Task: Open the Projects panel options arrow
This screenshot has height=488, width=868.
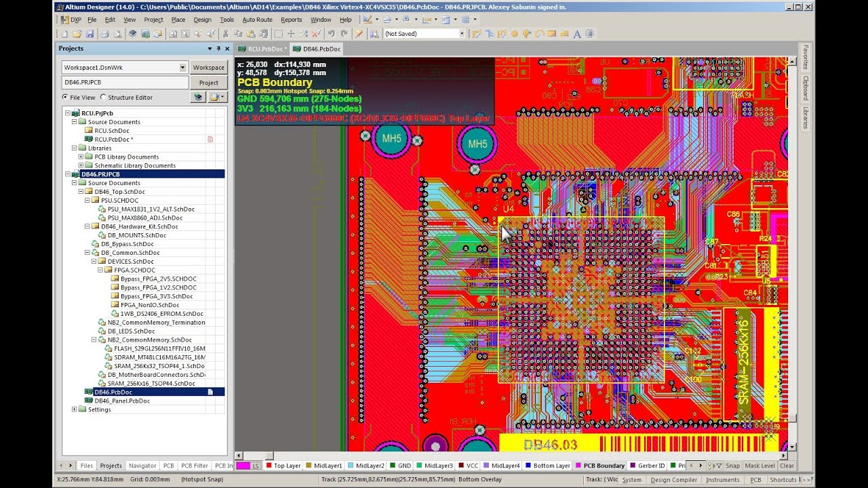Action: click(210, 49)
